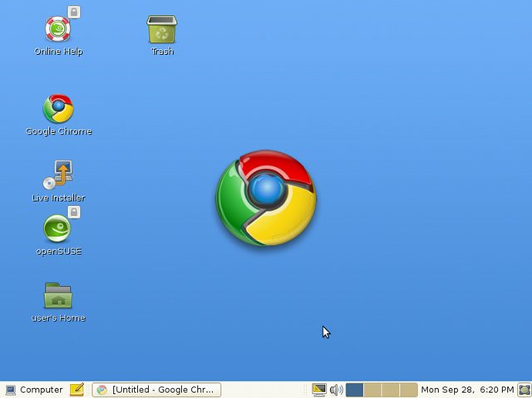Switch to the Untitled - Google Chrome taskbar window
Screen dimensions: 532x398
coord(156,390)
